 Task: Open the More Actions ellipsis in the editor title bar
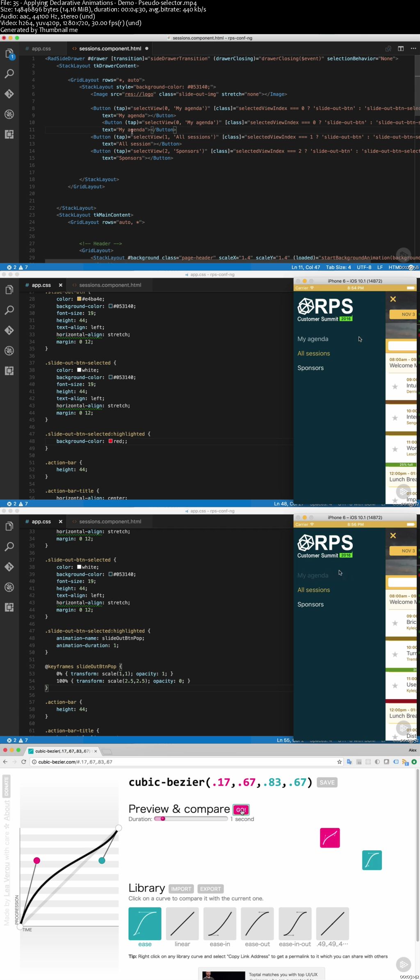click(x=413, y=48)
